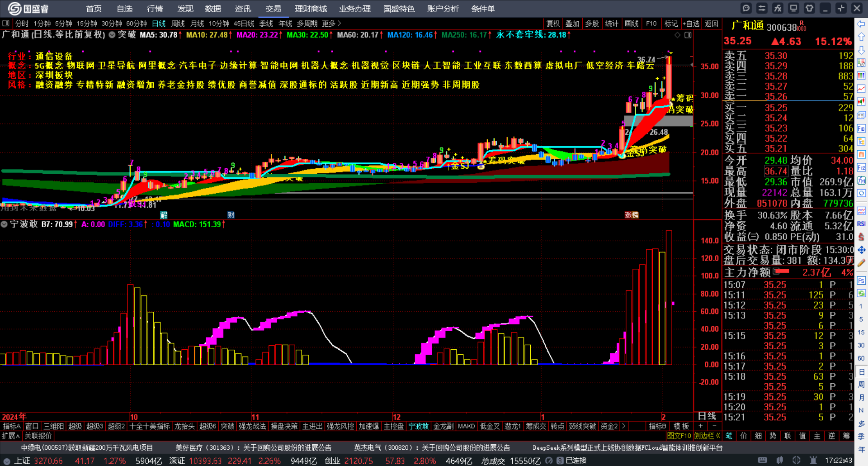Switch to 龙抬头 indicator tab
Viewport: 868px width, 466px height.
click(184, 426)
